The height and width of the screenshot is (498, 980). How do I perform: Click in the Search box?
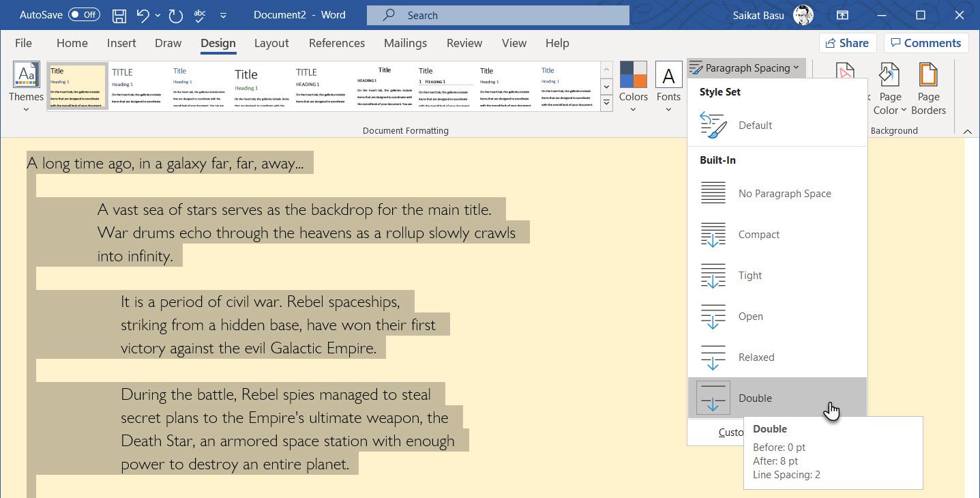pos(498,15)
